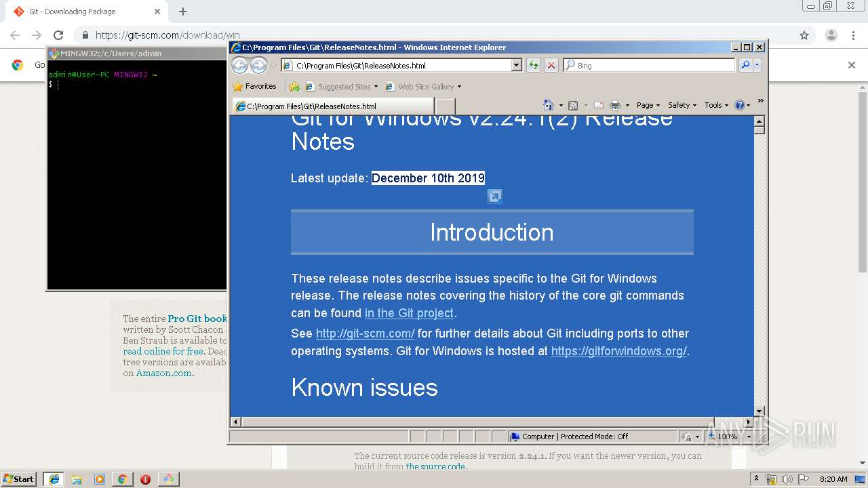Viewport: 868px width, 488px height.
Task: Open a new Chrome tab
Action: coord(183,12)
